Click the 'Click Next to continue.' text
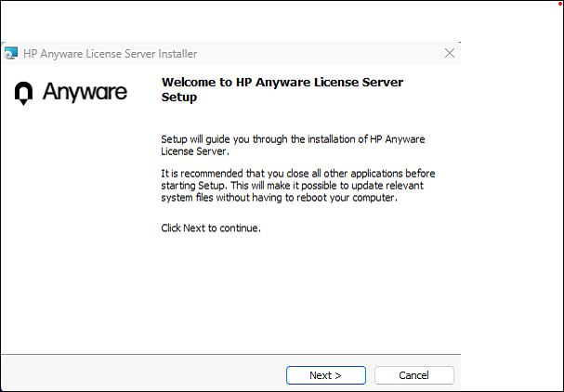 pyautogui.click(x=211, y=228)
